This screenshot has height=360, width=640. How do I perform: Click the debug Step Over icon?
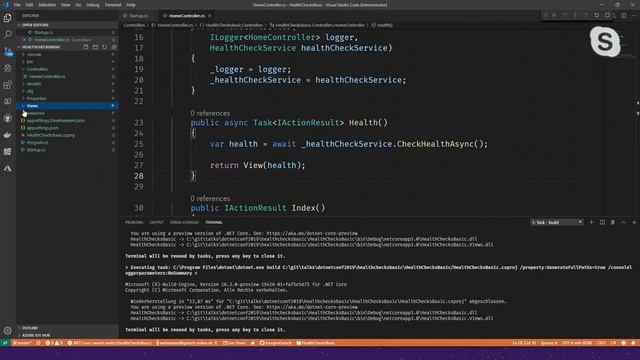[x=564, y=15]
